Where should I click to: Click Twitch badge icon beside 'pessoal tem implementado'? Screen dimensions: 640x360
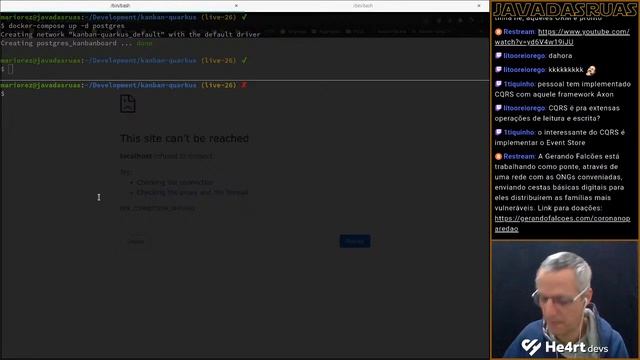coord(498,84)
